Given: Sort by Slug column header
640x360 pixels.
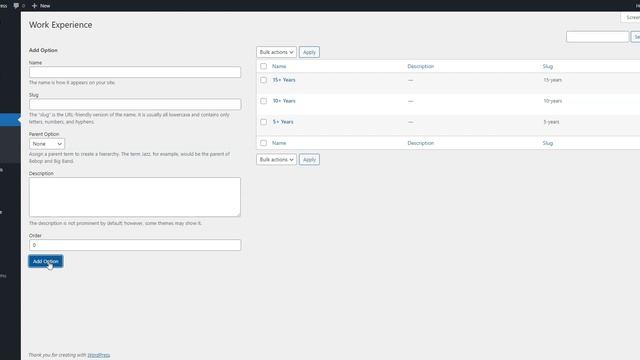Looking at the screenshot, I should (x=548, y=66).
